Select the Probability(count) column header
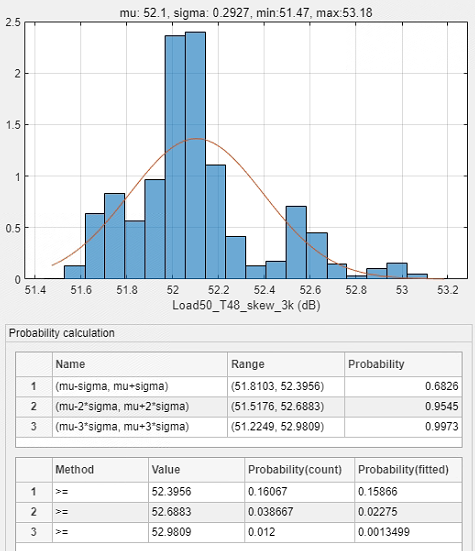 coord(299,469)
